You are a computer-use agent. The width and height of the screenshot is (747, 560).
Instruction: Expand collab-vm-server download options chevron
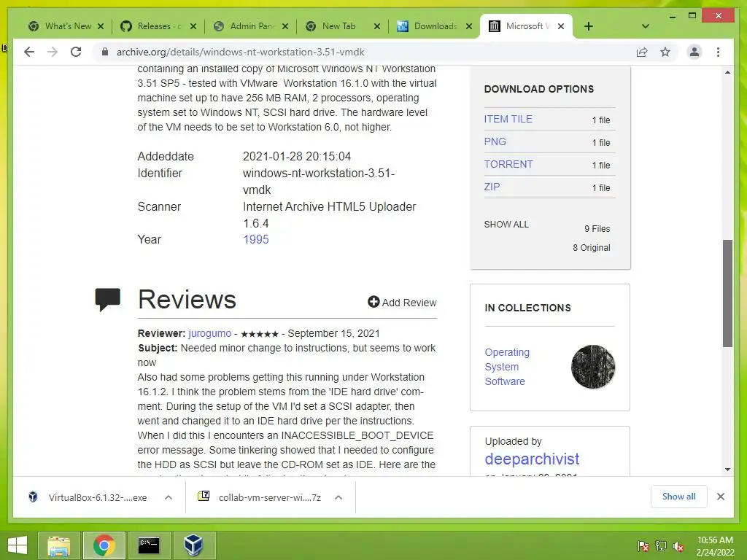click(338, 497)
